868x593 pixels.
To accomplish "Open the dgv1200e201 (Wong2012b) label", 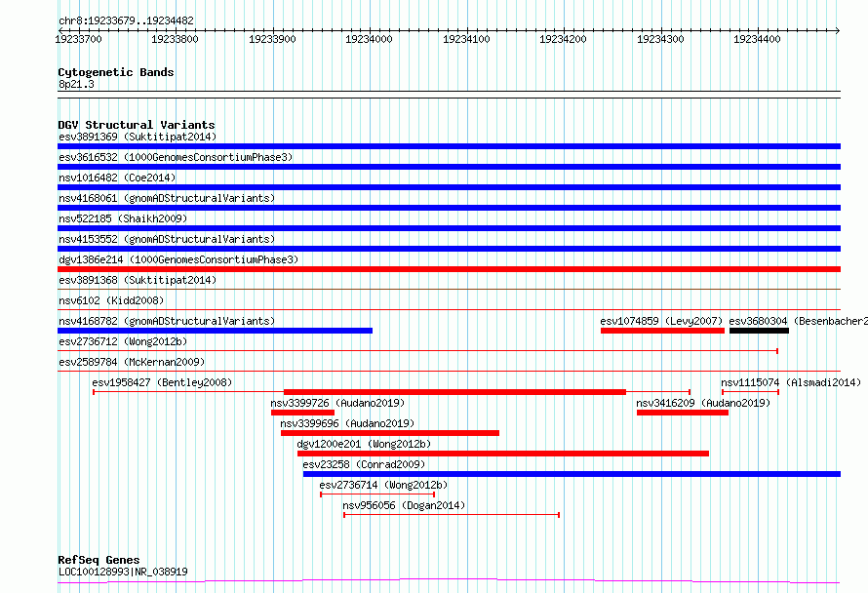I will click(x=364, y=444).
